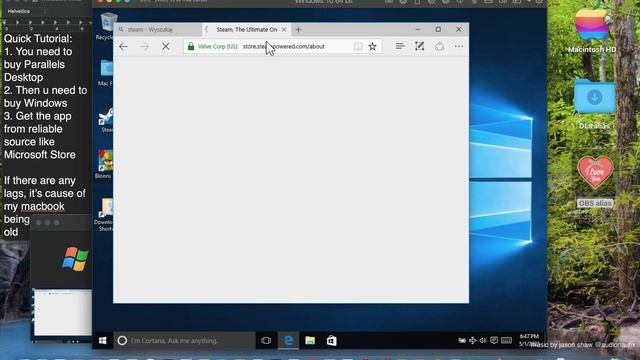The width and height of the screenshot is (640, 360).
Task: Open a new Edge tab
Action: pos(298,29)
